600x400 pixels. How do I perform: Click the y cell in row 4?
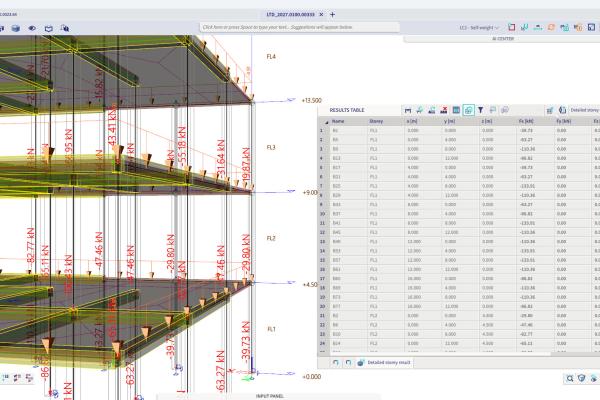pos(460,158)
